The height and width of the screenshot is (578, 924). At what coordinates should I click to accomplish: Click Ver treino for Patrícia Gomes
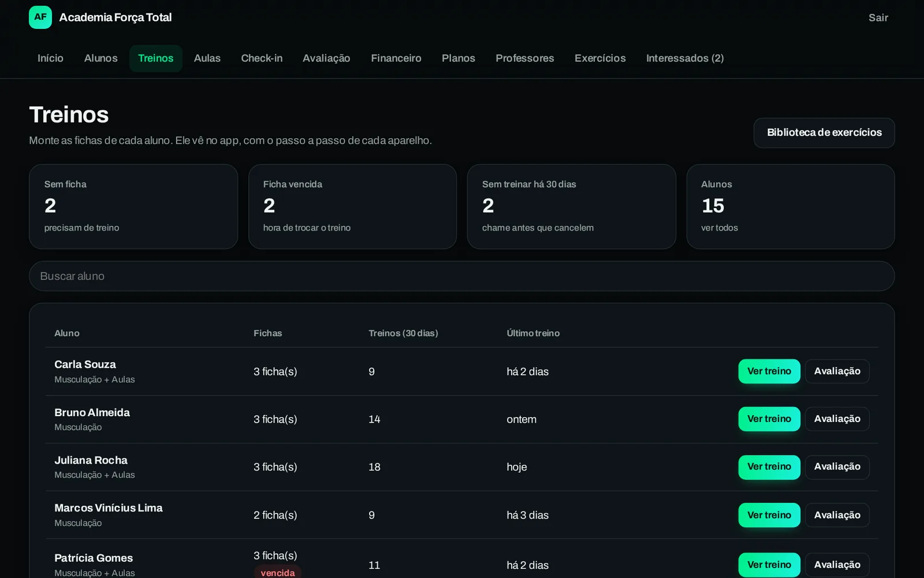tap(769, 565)
